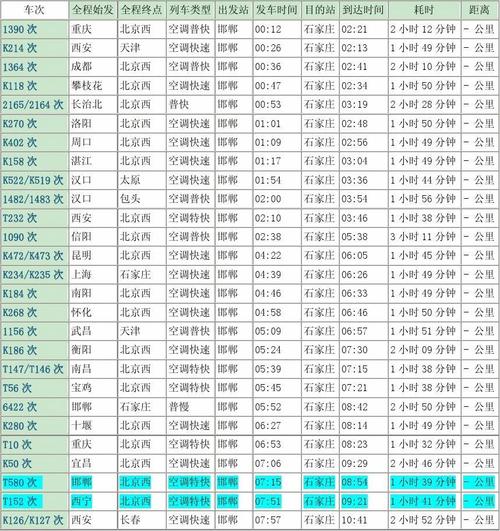Open train 1364 次 link
The height and width of the screenshot is (531, 500).
click(x=20, y=67)
